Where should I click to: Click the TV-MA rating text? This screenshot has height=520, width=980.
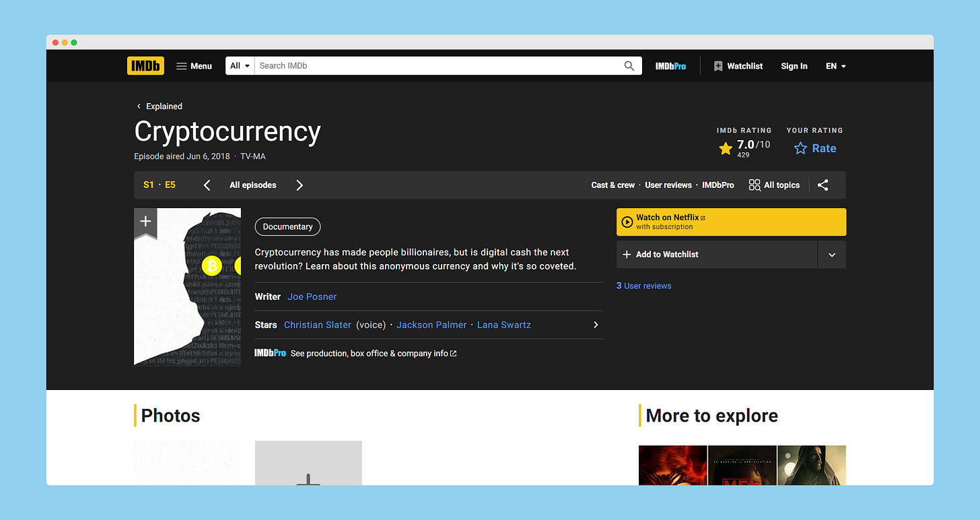tap(253, 156)
